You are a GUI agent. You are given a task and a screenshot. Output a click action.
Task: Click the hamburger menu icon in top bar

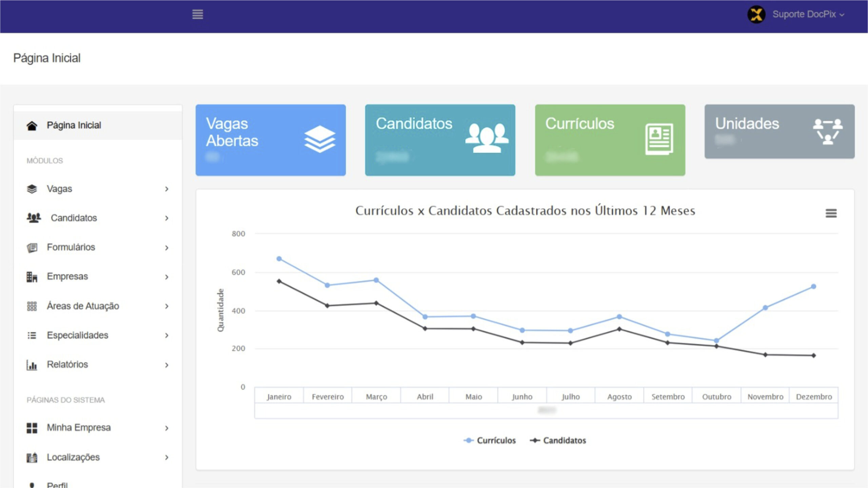(198, 14)
